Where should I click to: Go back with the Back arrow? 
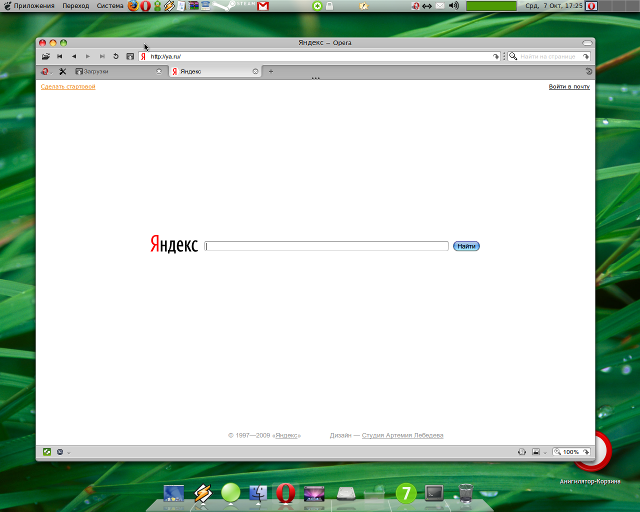coord(74,56)
